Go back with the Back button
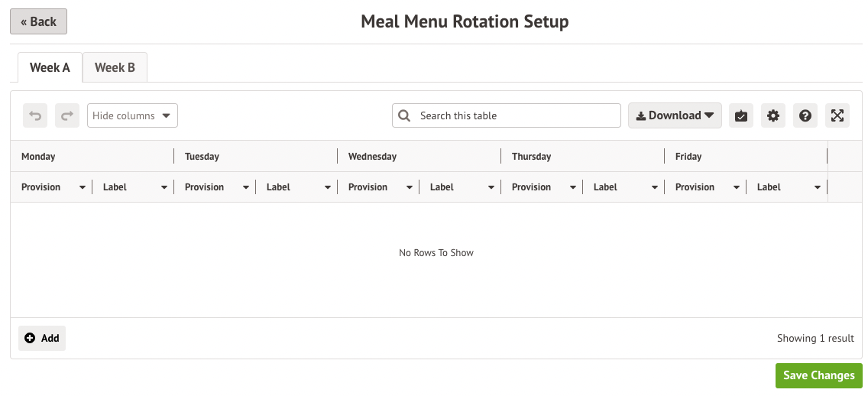This screenshot has height=396, width=868. (38, 21)
